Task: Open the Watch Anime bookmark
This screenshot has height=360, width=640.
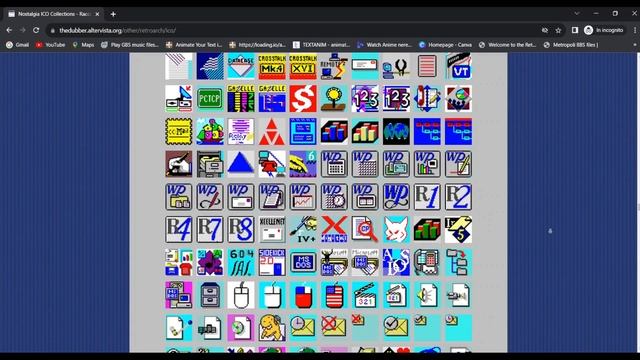Action: (384, 45)
